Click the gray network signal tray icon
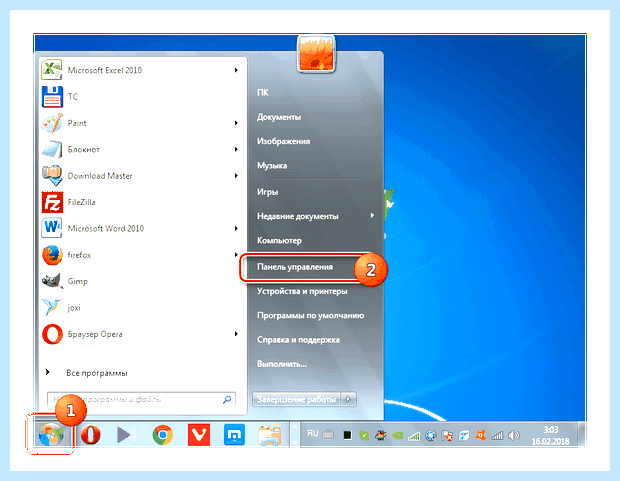 coord(497,436)
